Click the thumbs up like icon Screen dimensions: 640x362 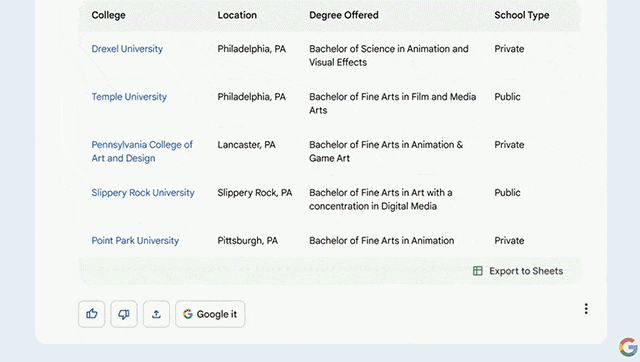(x=91, y=314)
